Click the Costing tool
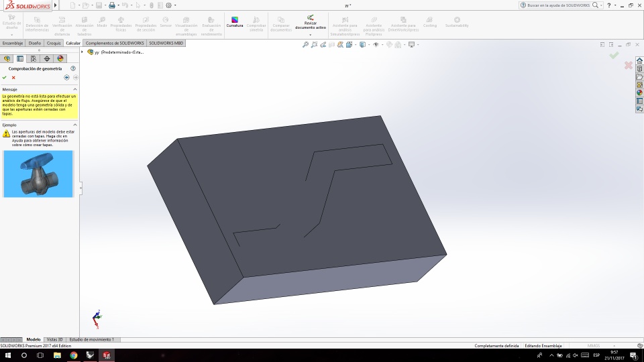The width and height of the screenshot is (644, 362). tap(429, 22)
